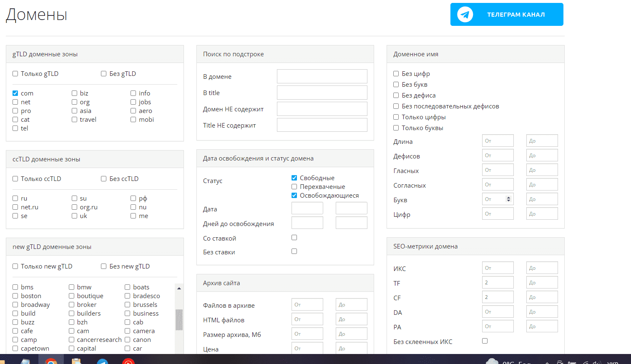Open Chrome from the taskbar
Screen dimensions: 631x364
[51, 361]
